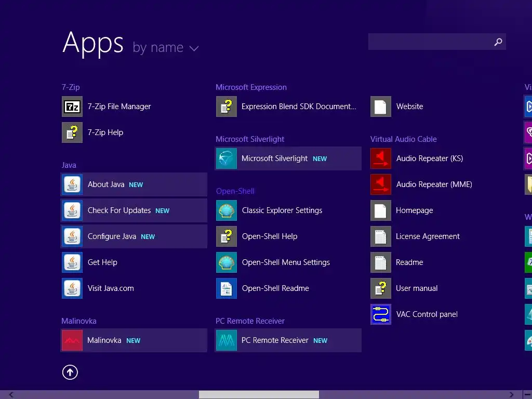Open Audio Repeater (KS) icon
This screenshot has height=399, width=532.
[381, 158]
